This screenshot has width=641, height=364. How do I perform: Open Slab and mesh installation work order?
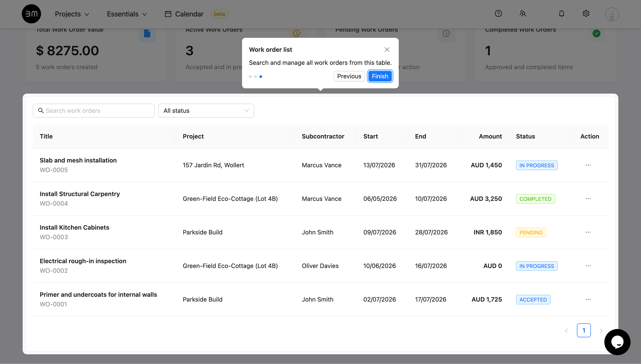pos(78,160)
